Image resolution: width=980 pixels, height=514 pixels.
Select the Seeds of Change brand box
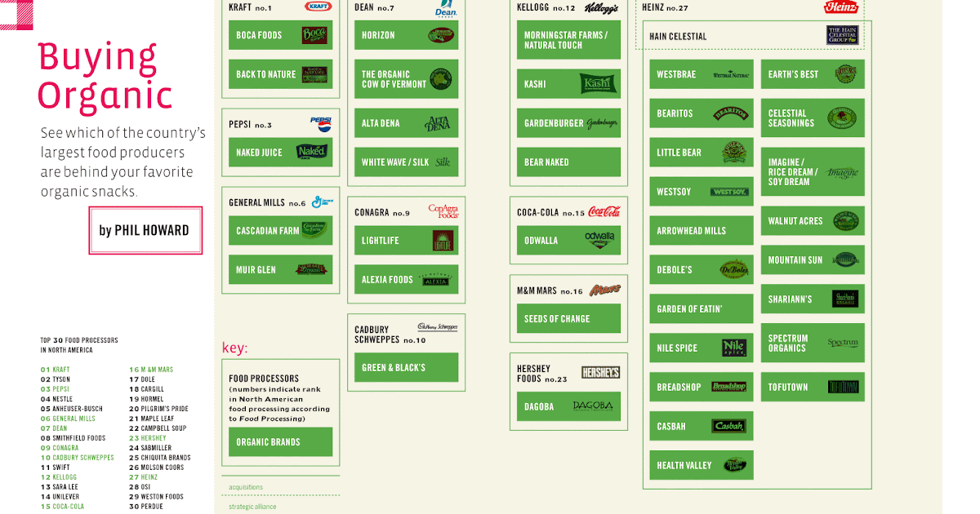(568, 319)
